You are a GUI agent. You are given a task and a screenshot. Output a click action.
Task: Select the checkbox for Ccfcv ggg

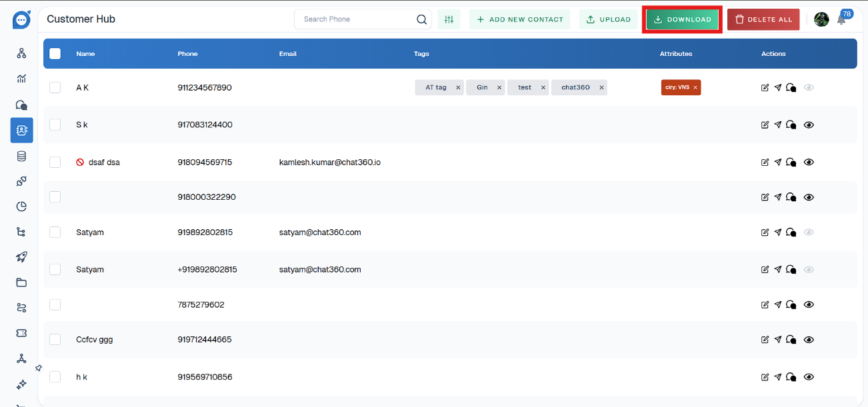(55, 339)
